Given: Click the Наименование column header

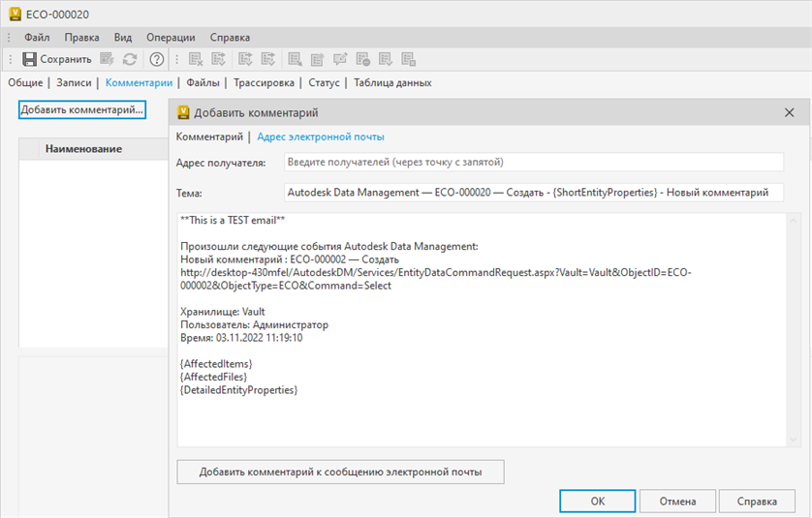Looking at the screenshot, I should [83, 149].
